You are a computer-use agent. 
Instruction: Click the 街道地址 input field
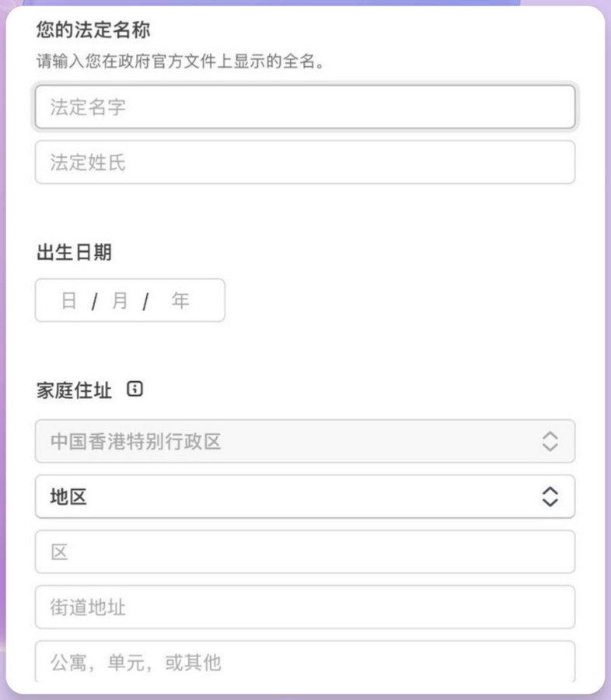pos(303,607)
